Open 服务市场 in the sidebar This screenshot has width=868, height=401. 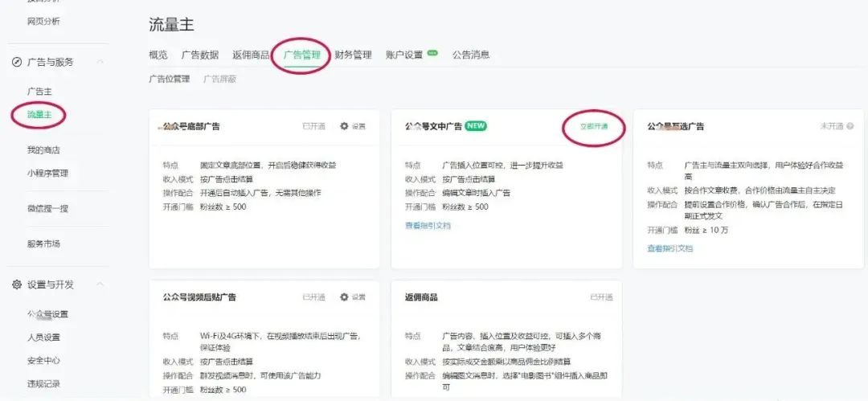43,243
